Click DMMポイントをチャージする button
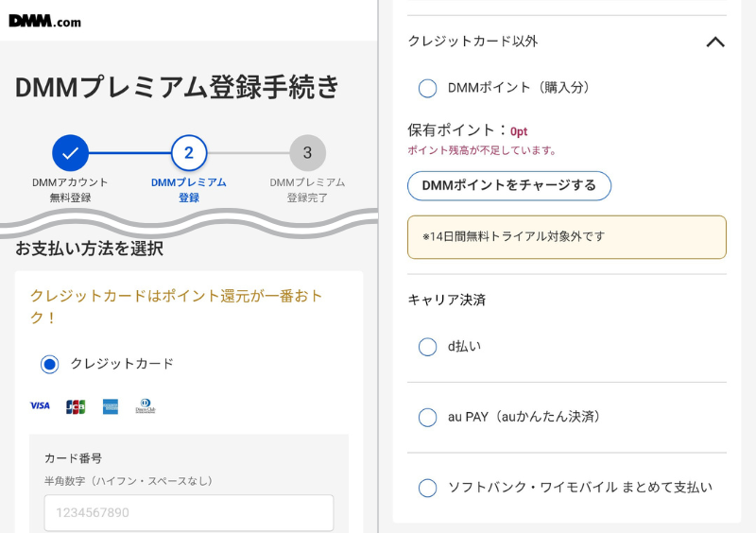The height and width of the screenshot is (533, 756). [x=509, y=186]
